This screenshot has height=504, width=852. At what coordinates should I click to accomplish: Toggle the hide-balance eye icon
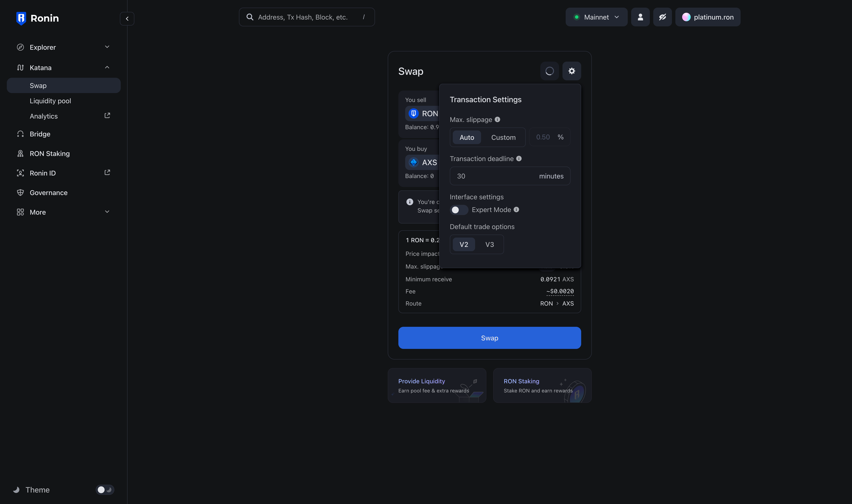click(662, 17)
